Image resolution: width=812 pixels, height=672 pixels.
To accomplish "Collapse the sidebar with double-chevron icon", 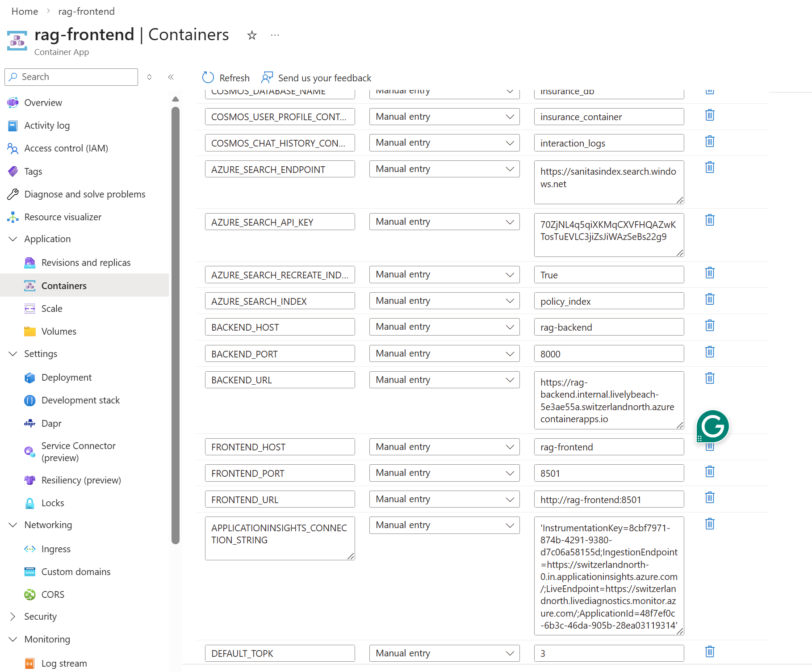I will point(171,77).
